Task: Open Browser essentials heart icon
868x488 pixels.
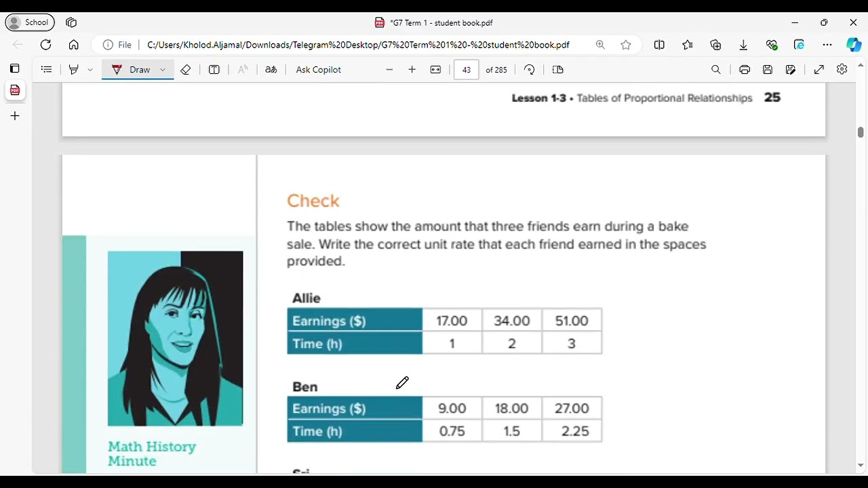Action: tap(772, 45)
